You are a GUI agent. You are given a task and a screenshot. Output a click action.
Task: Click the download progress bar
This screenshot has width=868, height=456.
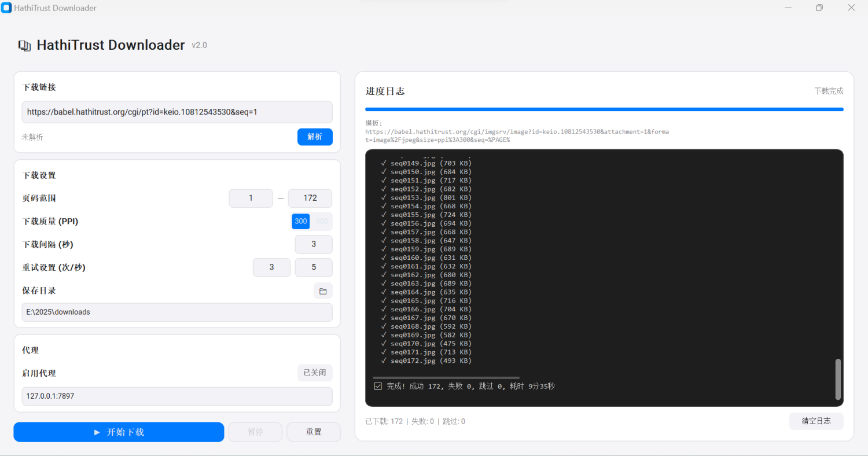[x=604, y=109]
